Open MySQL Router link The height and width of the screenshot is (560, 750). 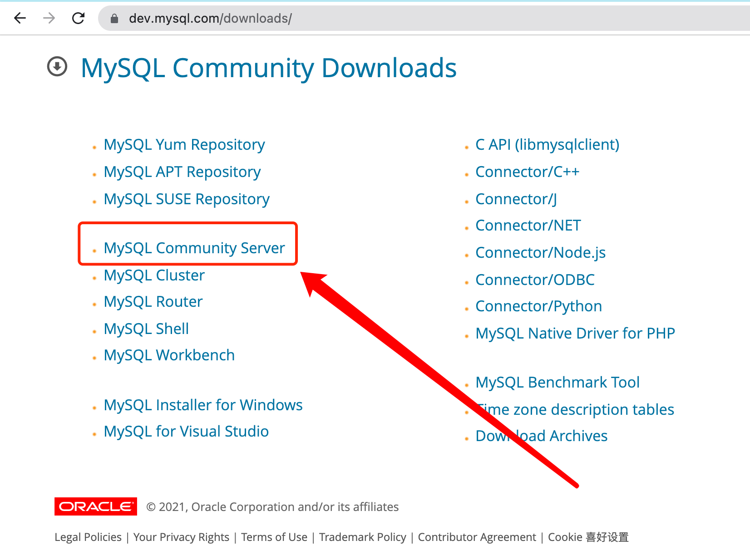(153, 302)
